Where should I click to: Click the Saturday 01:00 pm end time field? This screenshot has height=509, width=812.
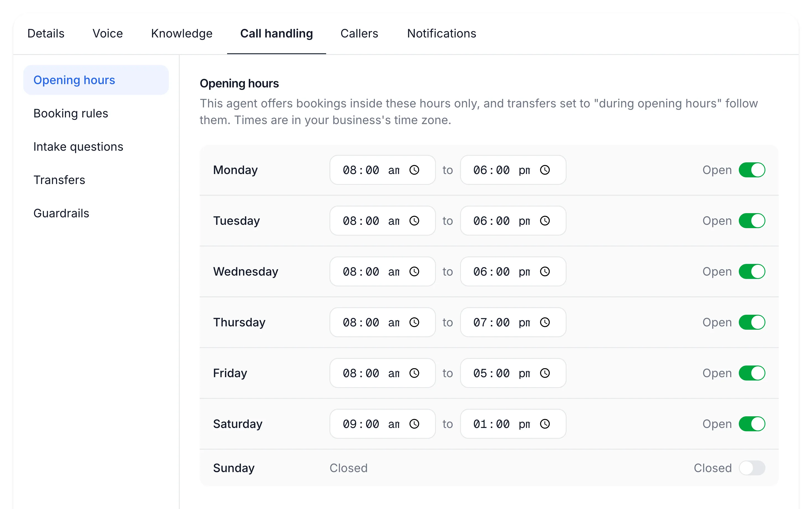point(513,424)
